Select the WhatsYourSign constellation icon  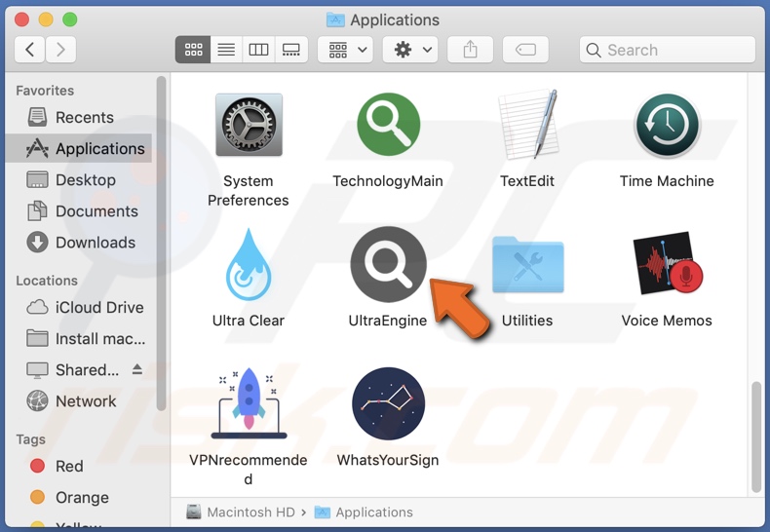(388, 403)
